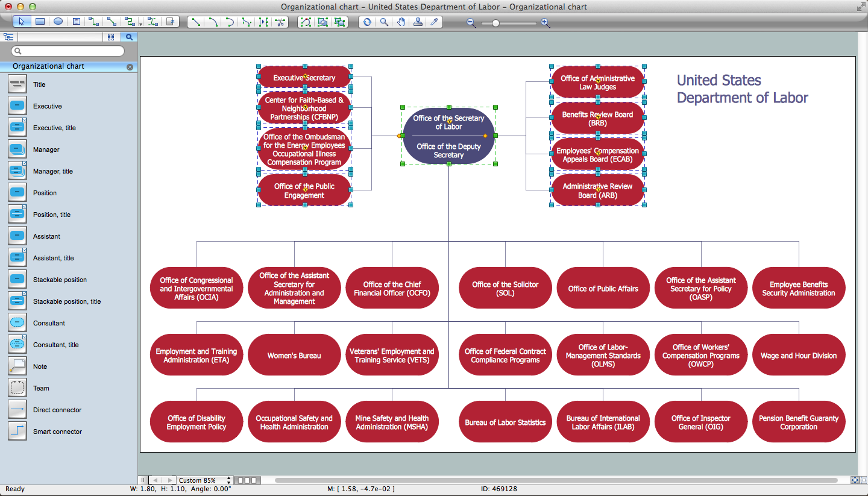Select the direct line connector tool
The width and height of the screenshot is (868, 496).
point(112,22)
